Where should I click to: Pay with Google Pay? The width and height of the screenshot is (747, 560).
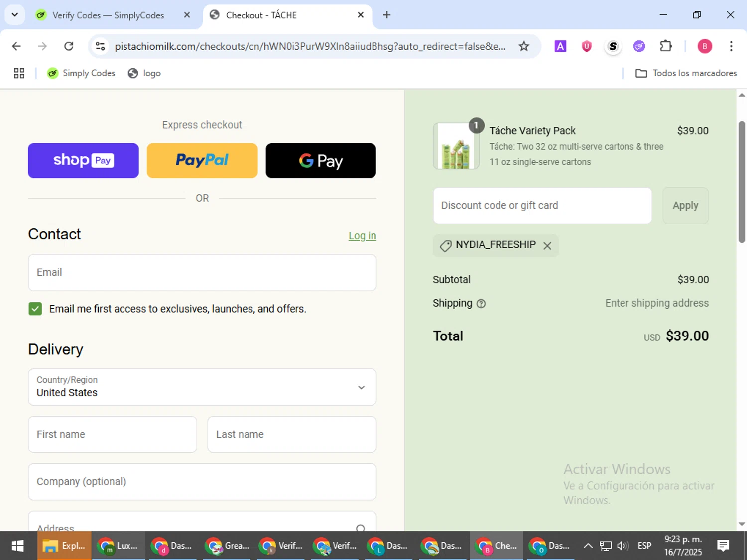(321, 160)
